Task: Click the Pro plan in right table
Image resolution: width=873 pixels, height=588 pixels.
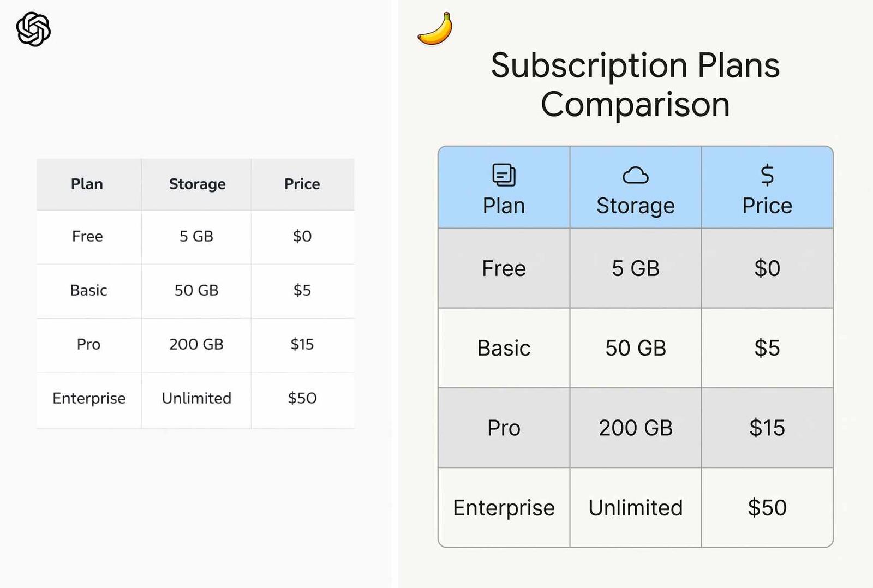Action: pyautogui.click(x=504, y=428)
